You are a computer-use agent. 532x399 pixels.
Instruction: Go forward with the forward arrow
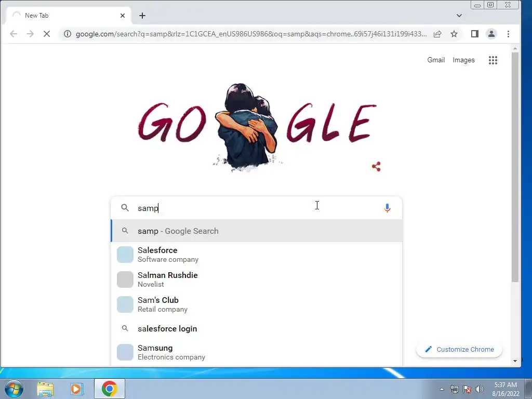pyautogui.click(x=30, y=34)
